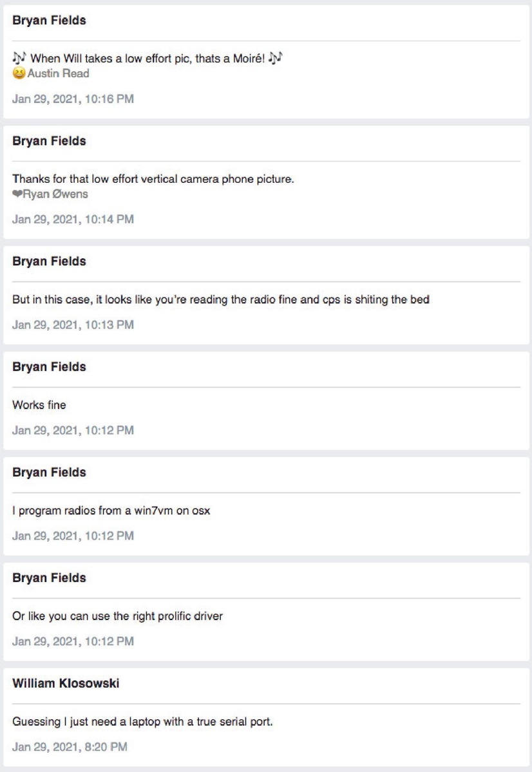Select the 10:13 PM comment timestamp
The image size is (532, 772).
[x=73, y=325]
